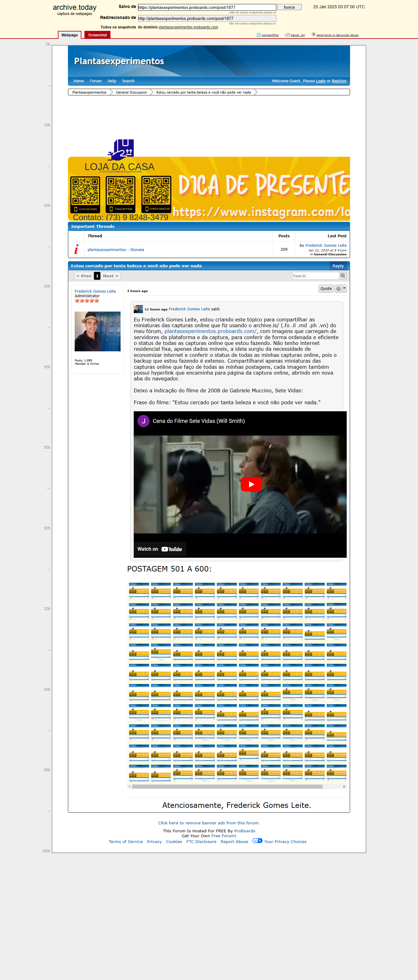Viewport: 418px width, 980px height.
Task: Open the Plantasexperimentos breadcrumb
Action: [x=89, y=92]
